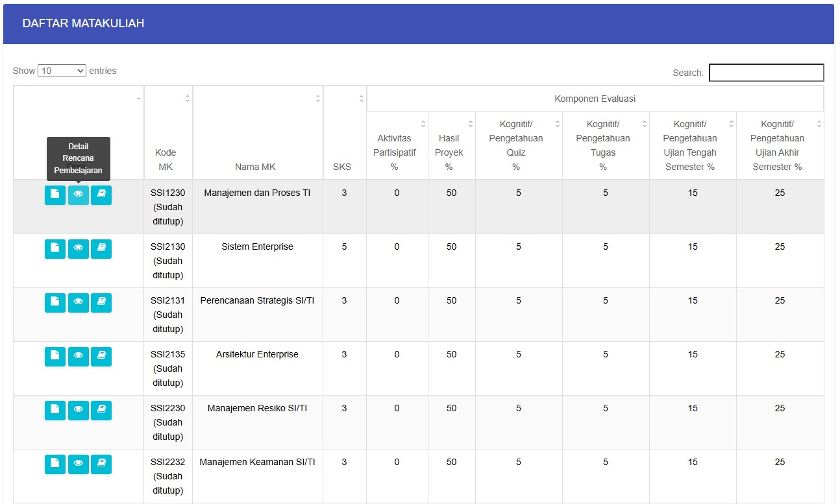Sort by Ujian Tengah Semester % column
840x504 pixels.
693,145
